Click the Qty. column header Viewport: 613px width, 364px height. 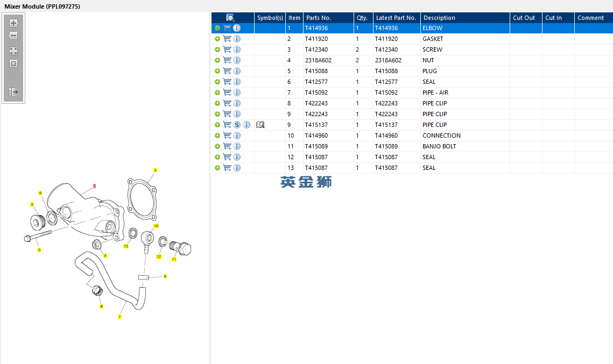point(363,18)
